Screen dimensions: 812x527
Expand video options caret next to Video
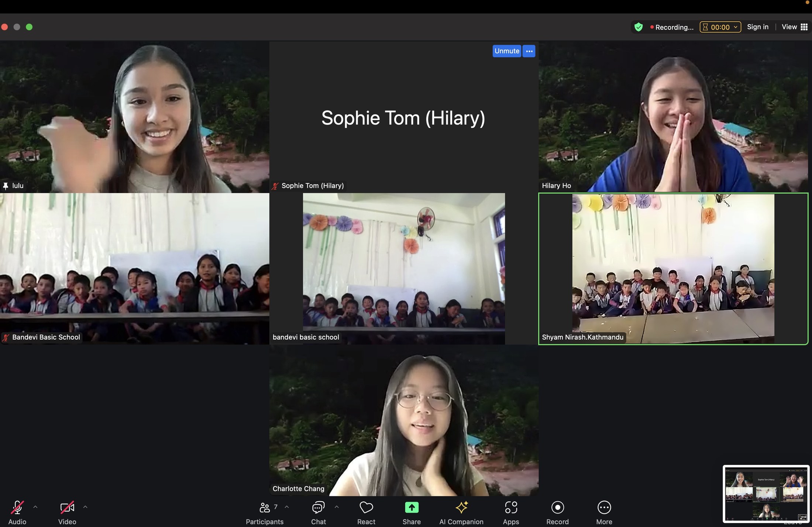click(x=85, y=507)
